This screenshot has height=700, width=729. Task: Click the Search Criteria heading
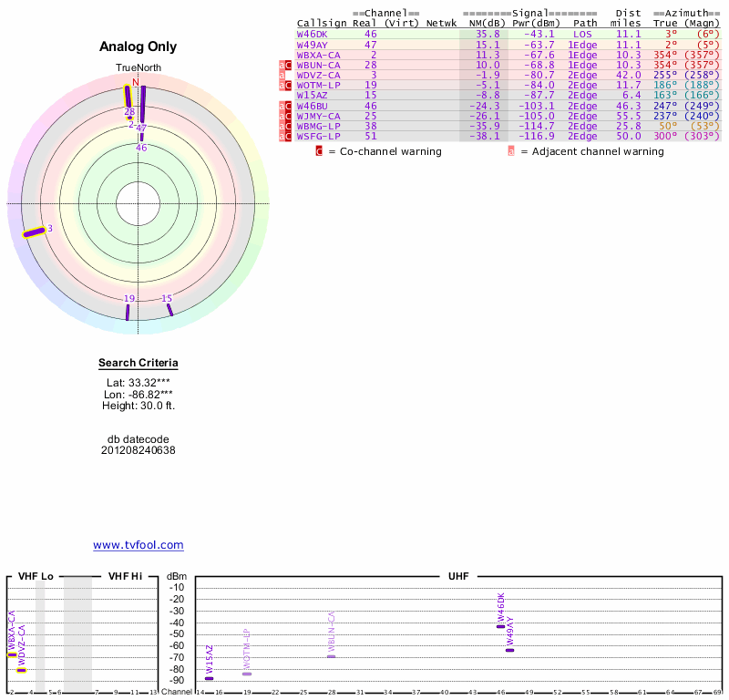point(139,363)
